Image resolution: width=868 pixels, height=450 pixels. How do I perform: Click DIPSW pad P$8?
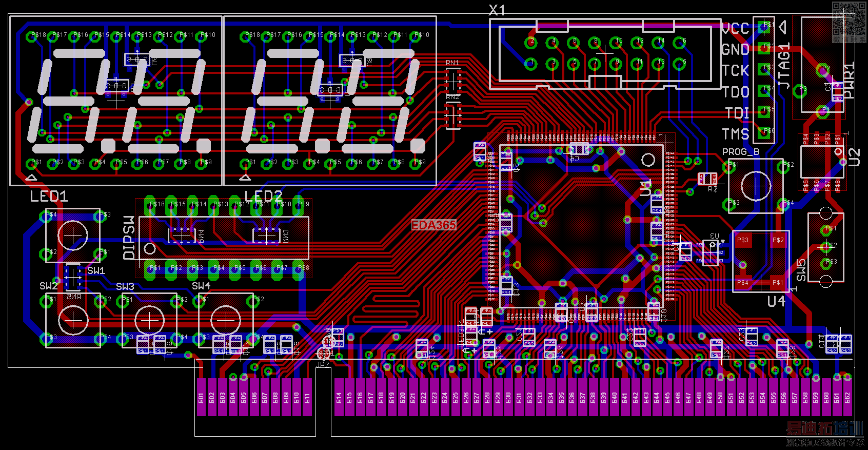coord(299,270)
